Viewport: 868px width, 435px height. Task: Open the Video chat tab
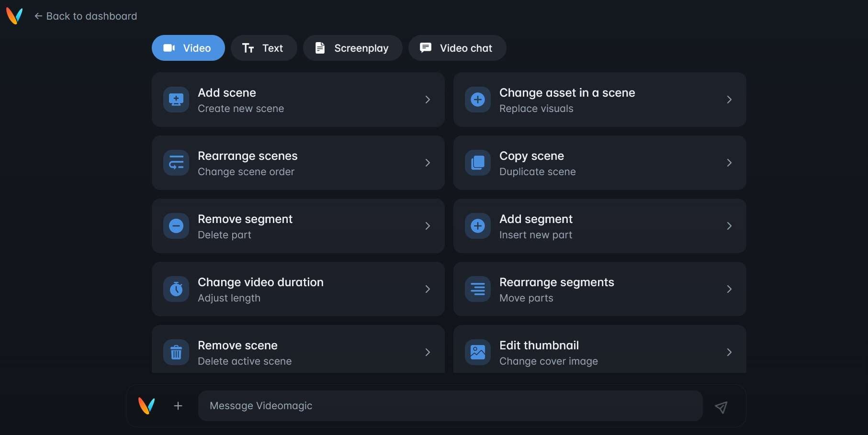(x=457, y=48)
